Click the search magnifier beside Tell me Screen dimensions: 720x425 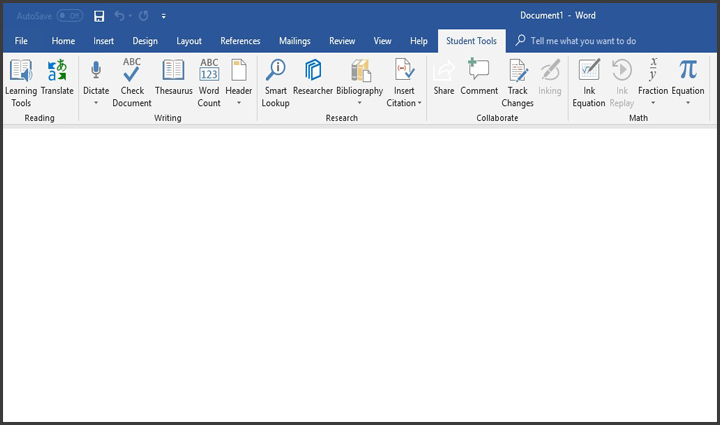coord(520,40)
